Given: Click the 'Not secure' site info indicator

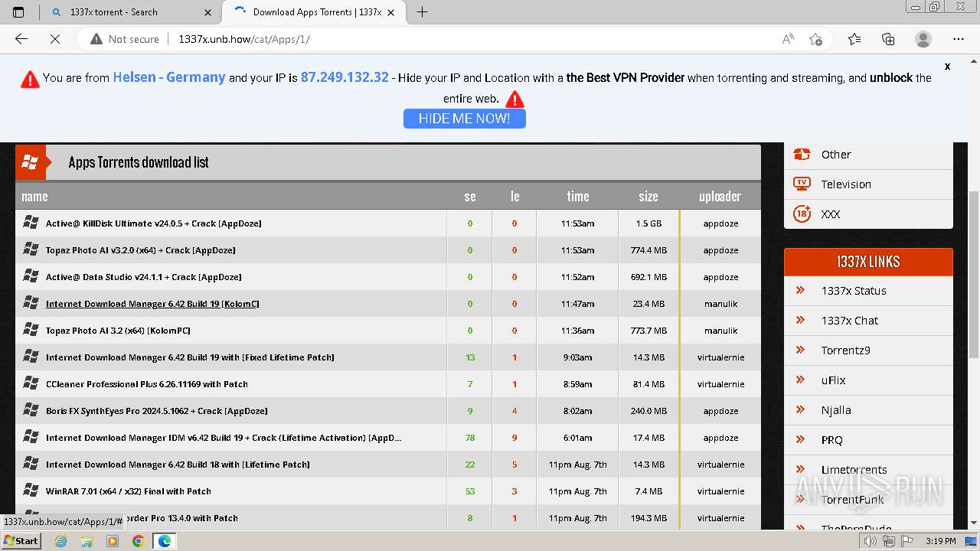Looking at the screenshot, I should [x=125, y=39].
